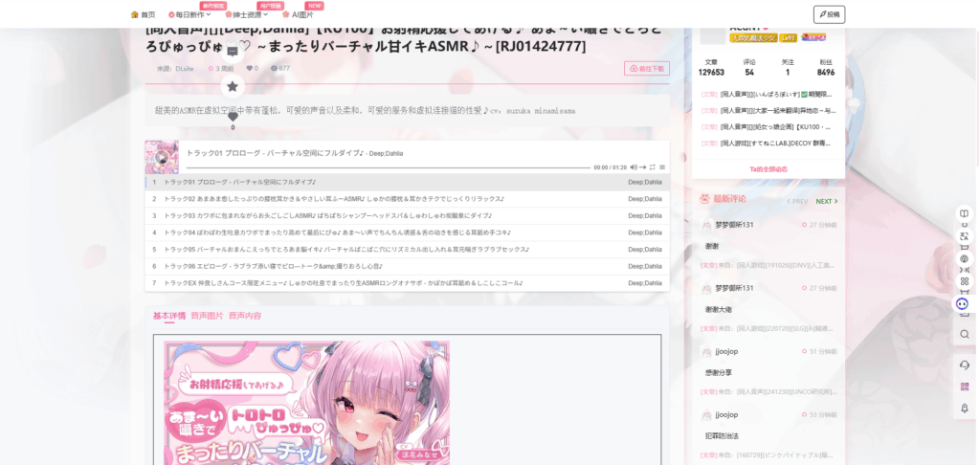This screenshot has height=465, width=980.
Task: Play audio via the album cover thumbnail
Action: tap(162, 157)
